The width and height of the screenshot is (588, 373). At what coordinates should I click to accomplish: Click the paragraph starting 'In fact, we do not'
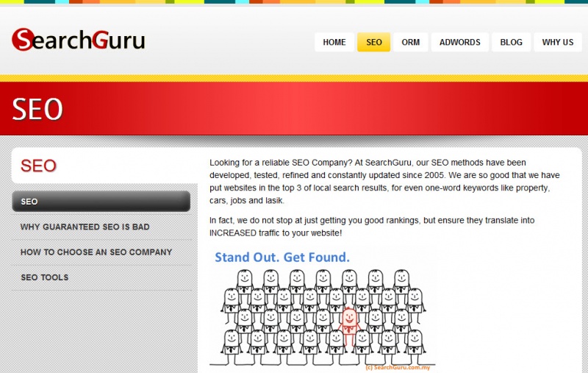pyautogui.click(x=372, y=227)
